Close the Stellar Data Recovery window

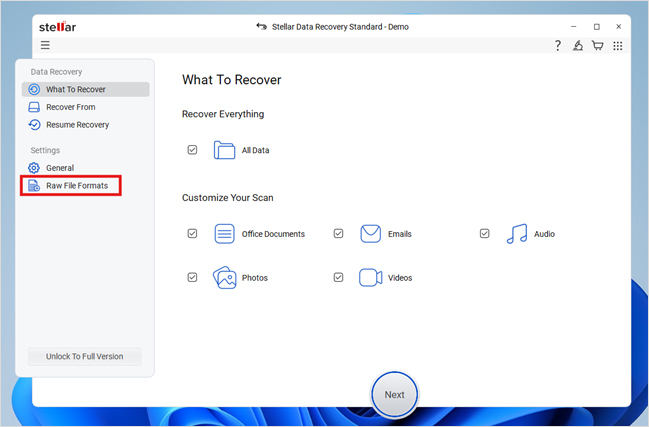(619, 26)
